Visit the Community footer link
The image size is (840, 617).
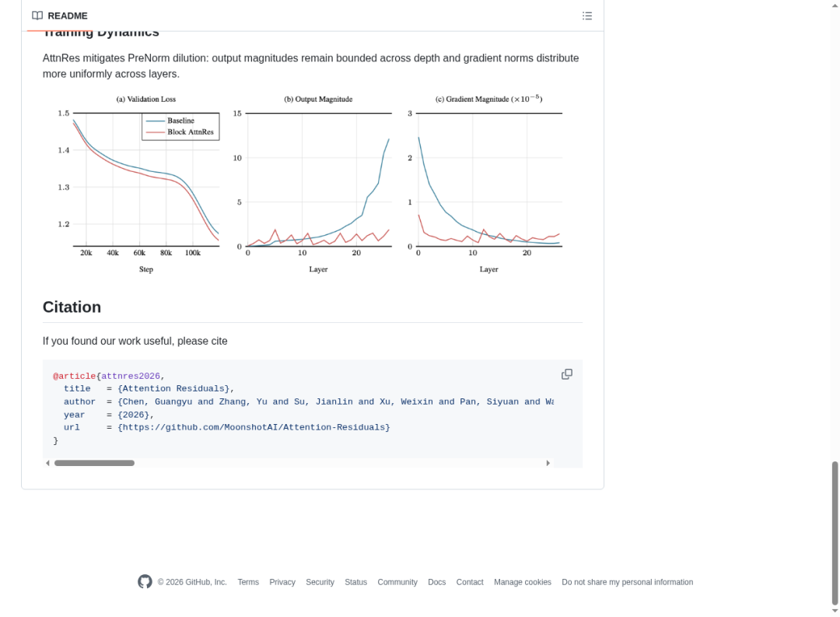[397, 582]
